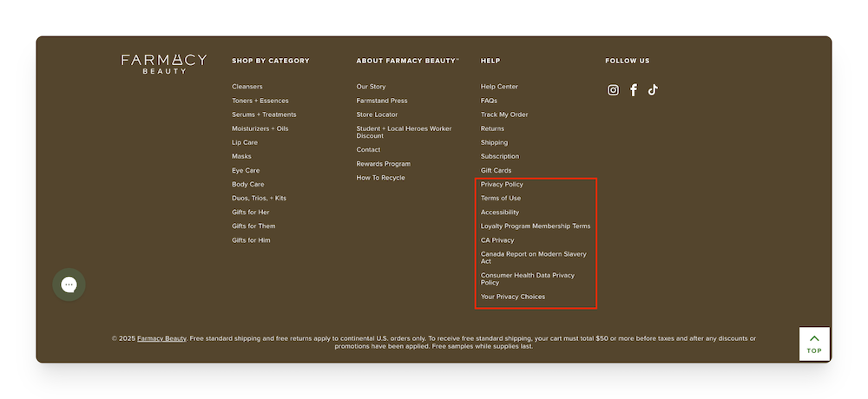Click Track My Order
This screenshot has height=399, width=868.
tap(504, 114)
